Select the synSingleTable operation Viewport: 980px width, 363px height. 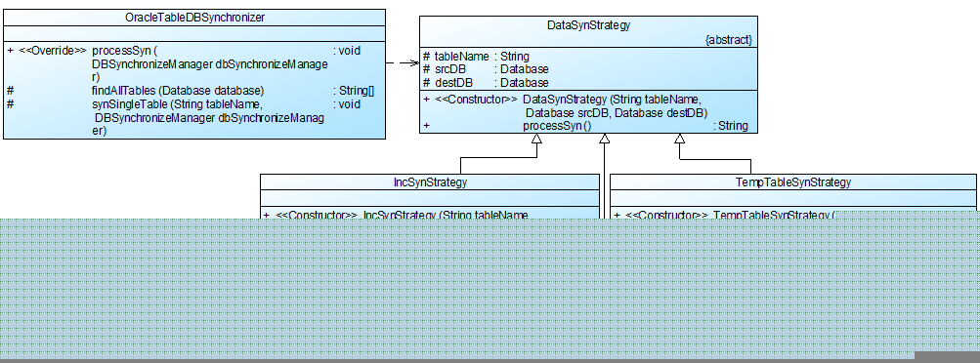(x=184, y=117)
